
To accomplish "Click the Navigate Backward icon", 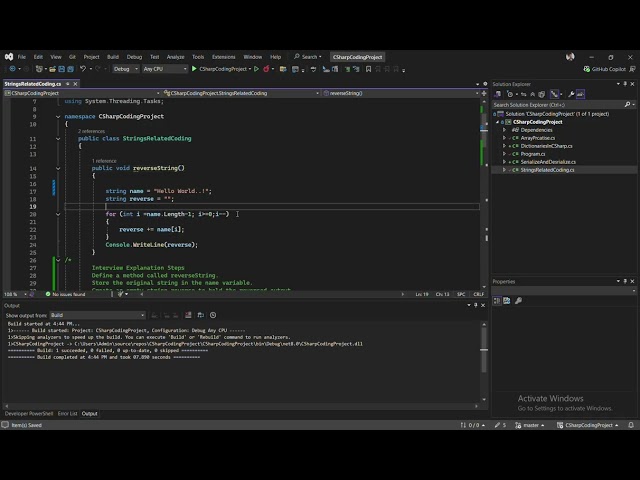I will (x=12, y=69).
